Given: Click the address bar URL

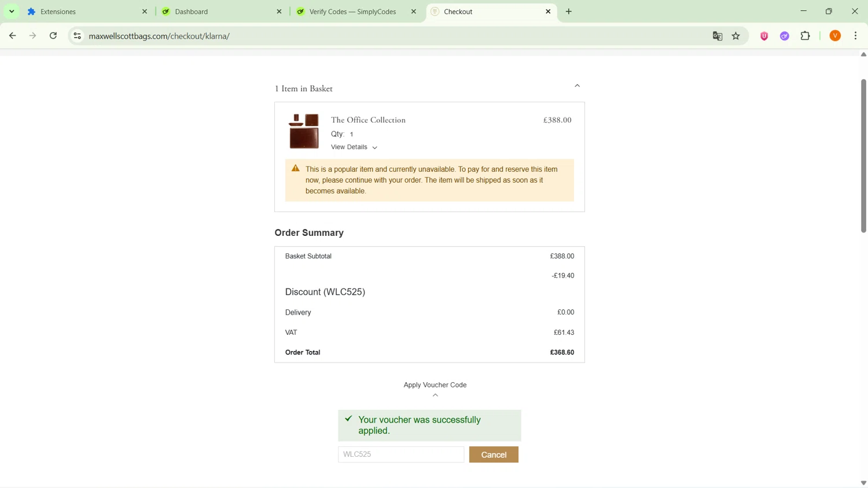Looking at the screenshot, I should point(159,36).
